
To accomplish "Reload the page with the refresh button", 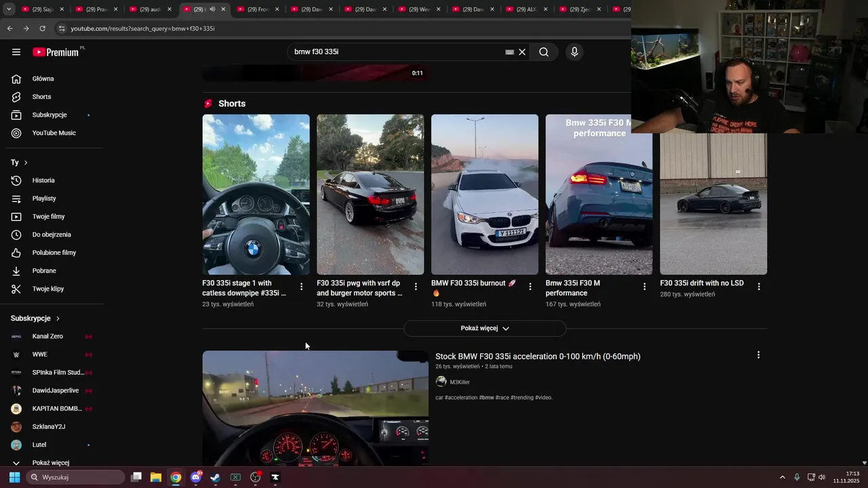I will pos(42,28).
